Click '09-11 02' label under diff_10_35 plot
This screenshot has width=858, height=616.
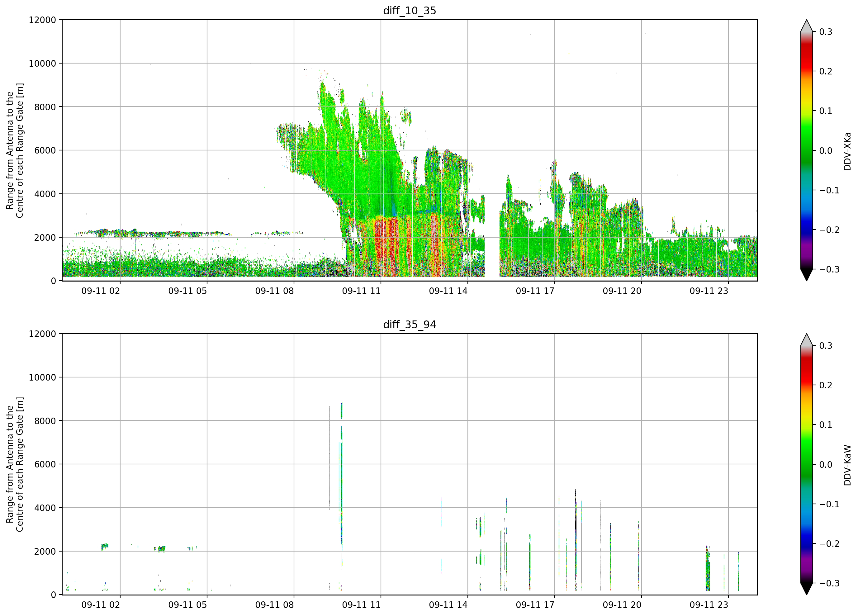101,291
